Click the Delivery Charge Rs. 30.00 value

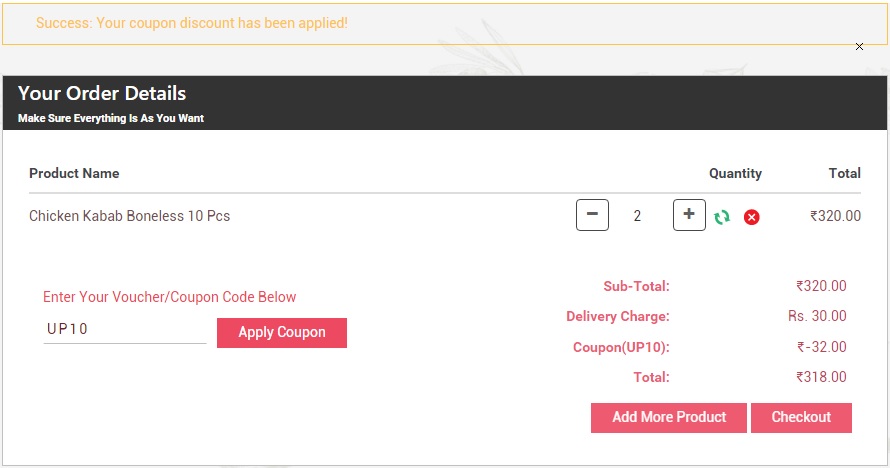817,316
